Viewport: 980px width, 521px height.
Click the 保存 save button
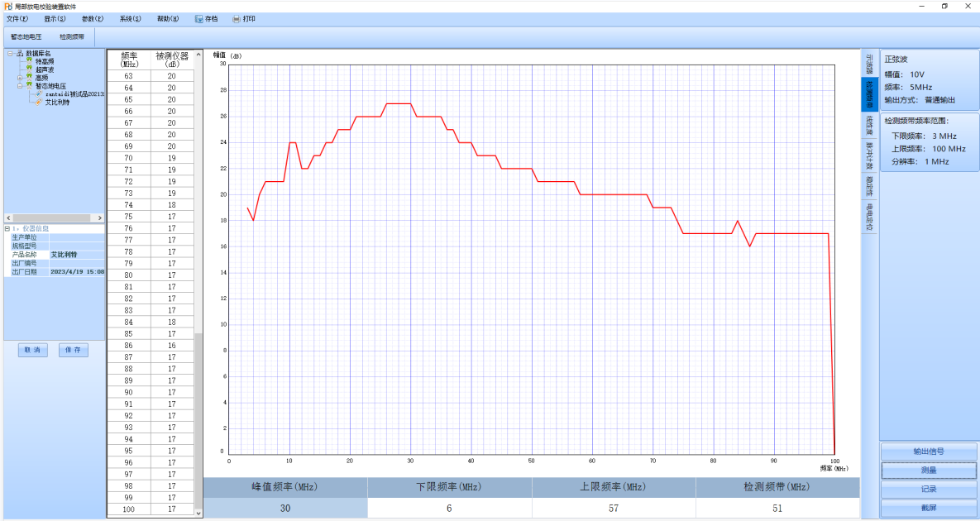coord(73,350)
